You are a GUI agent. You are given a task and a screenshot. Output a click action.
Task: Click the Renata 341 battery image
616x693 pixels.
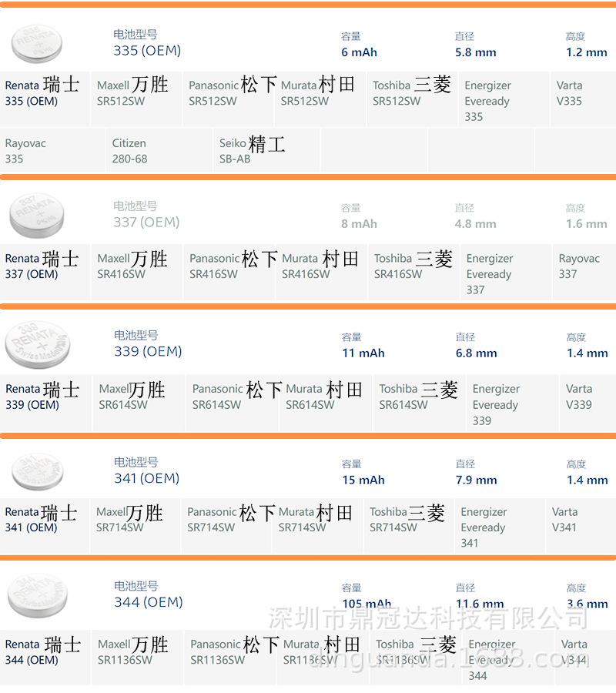click(x=38, y=471)
